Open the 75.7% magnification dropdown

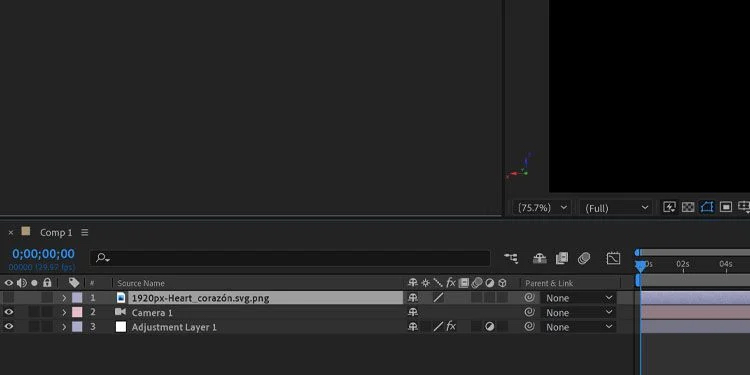[541, 208]
